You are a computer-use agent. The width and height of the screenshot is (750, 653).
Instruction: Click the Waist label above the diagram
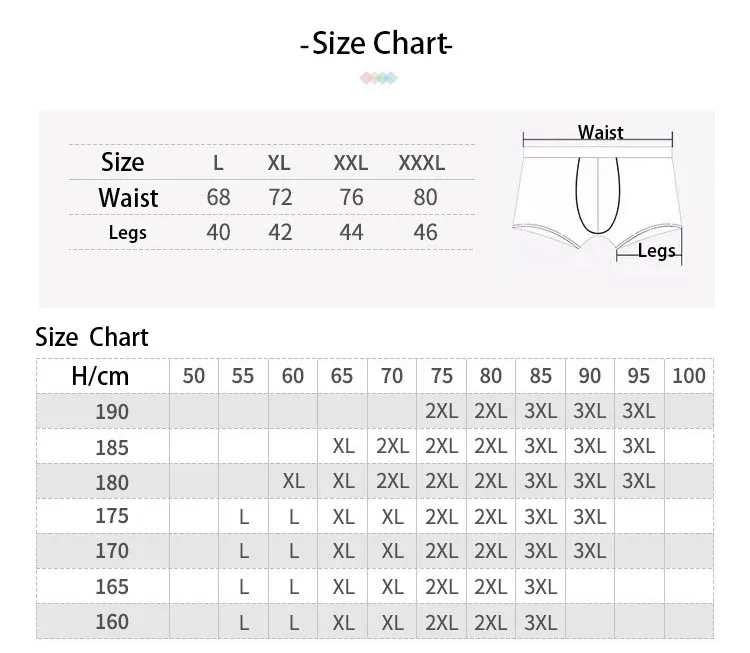(x=600, y=132)
